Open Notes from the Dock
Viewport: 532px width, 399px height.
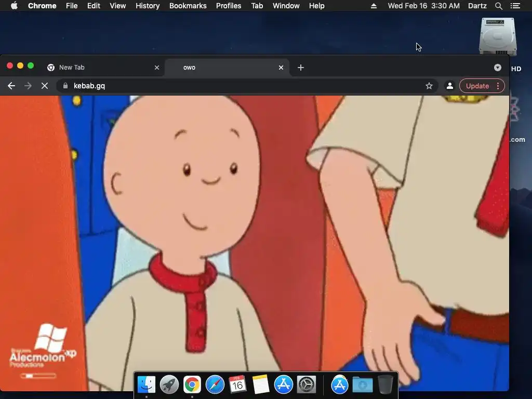pos(261,385)
